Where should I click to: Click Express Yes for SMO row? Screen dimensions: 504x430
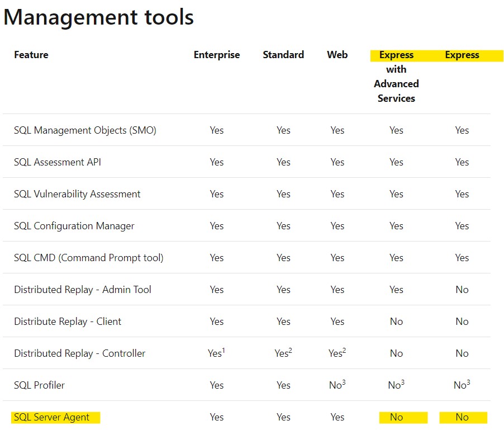(462, 130)
